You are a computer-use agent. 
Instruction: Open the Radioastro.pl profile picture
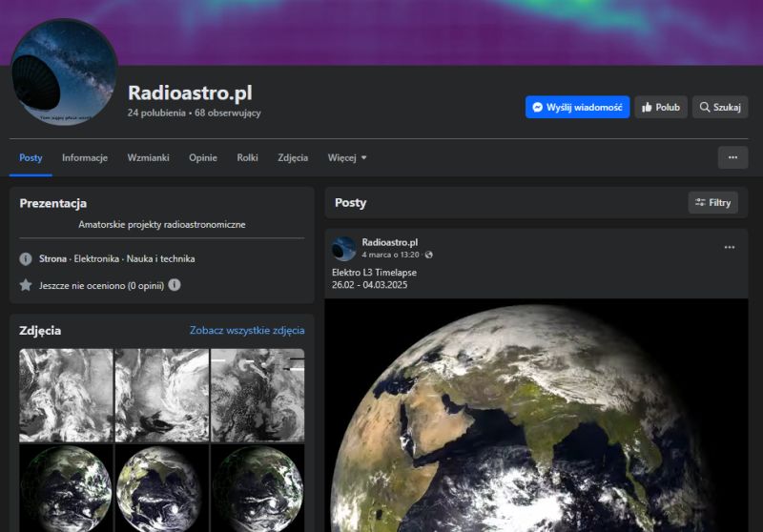[64, 72]
